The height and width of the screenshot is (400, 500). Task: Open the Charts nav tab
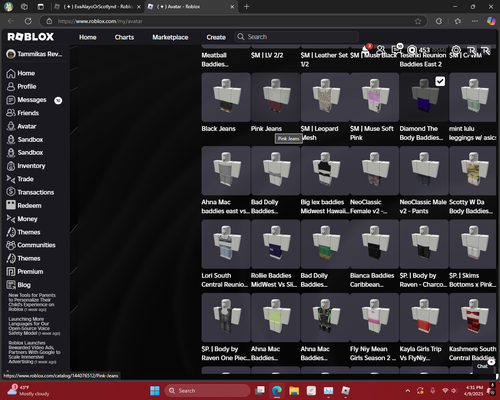(124, 37)
